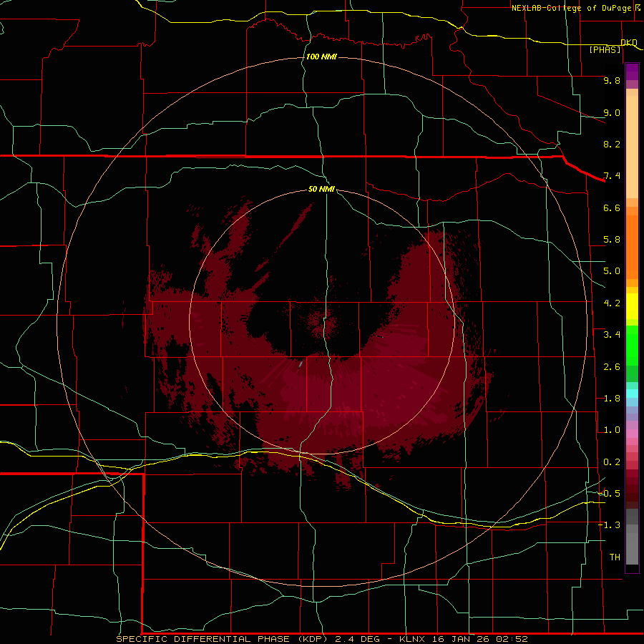The width and height of the screenshot is (644, 644).
Task: Click the 2.6 value on the color scale
Action: [612, 367]
